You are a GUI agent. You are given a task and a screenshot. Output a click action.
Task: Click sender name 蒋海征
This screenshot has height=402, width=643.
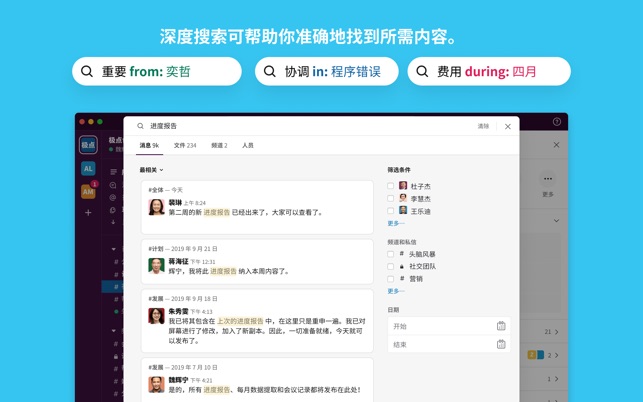click(178, 261)
